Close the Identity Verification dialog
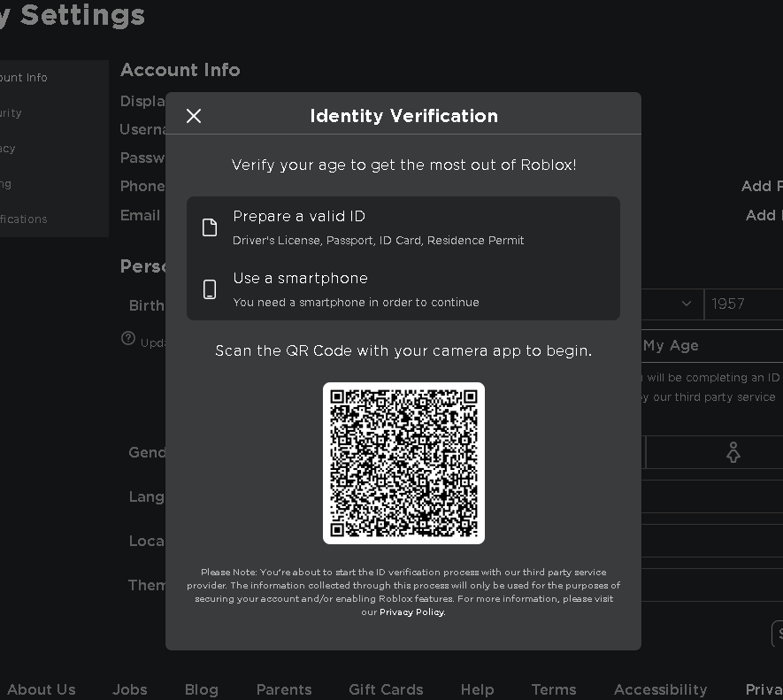Image resolution: width=783 pixels, height=700 pixels. [194, 116]
